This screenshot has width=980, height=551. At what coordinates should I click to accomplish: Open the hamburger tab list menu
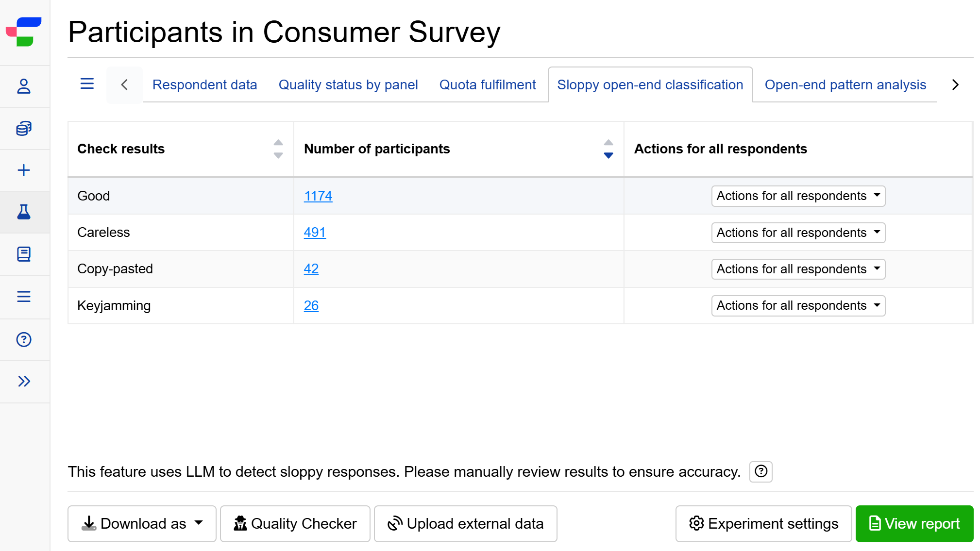87,84
